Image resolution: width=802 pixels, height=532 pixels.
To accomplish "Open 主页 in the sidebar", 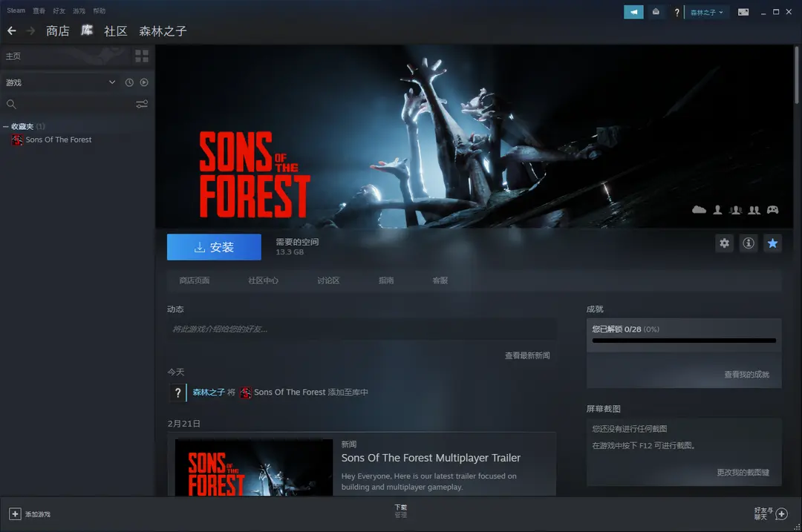I will coord(13,56).
